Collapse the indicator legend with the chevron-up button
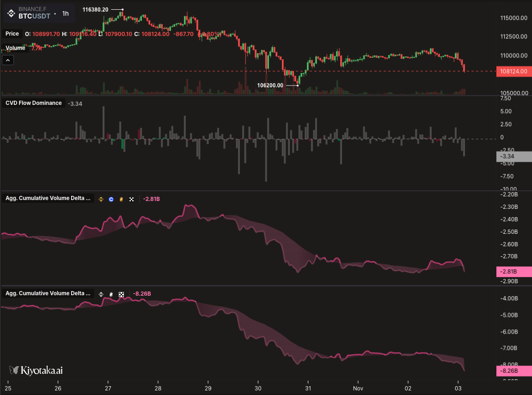532x395 pixels. pyautogui.click(x=8, y=60)
